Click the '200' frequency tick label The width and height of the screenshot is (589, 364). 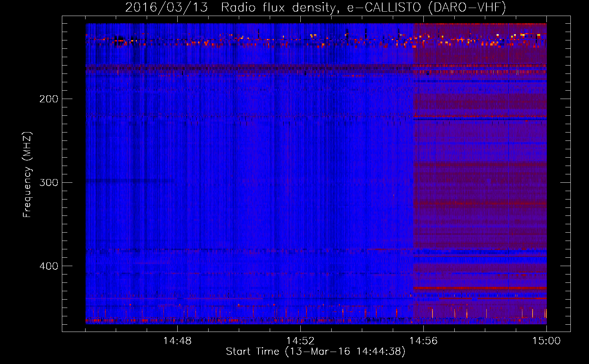click(49, 99)
